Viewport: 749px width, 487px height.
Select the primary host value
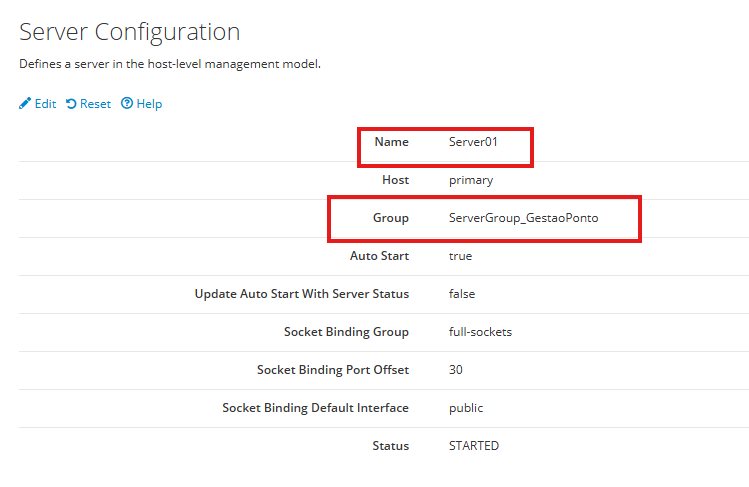point(471,180)
